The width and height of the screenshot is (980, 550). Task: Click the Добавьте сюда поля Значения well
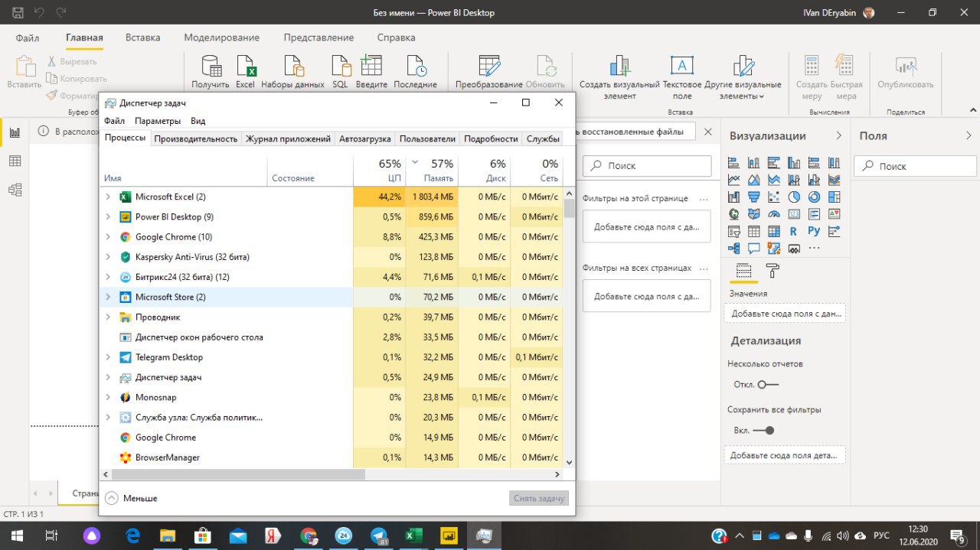tap(785, 314)
